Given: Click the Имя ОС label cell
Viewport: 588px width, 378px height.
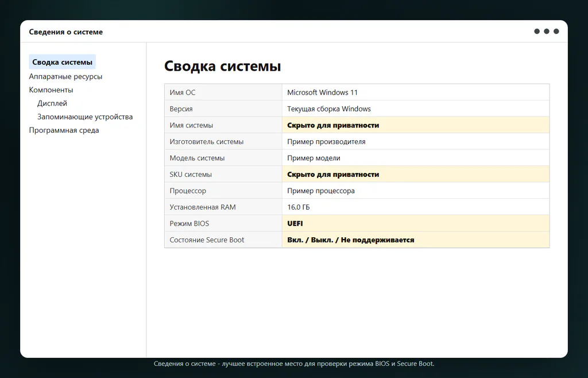Looking at the screenshot, I should 223,92.
